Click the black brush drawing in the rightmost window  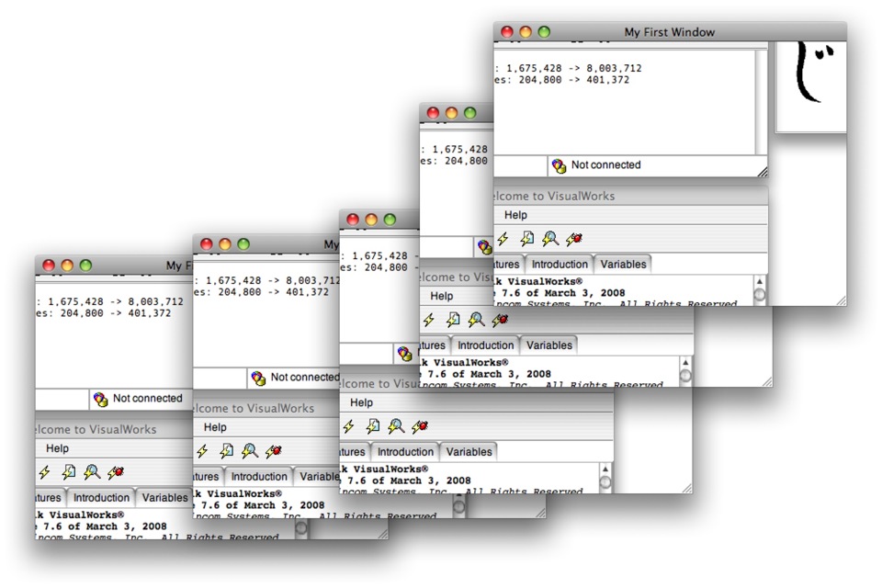815,72
